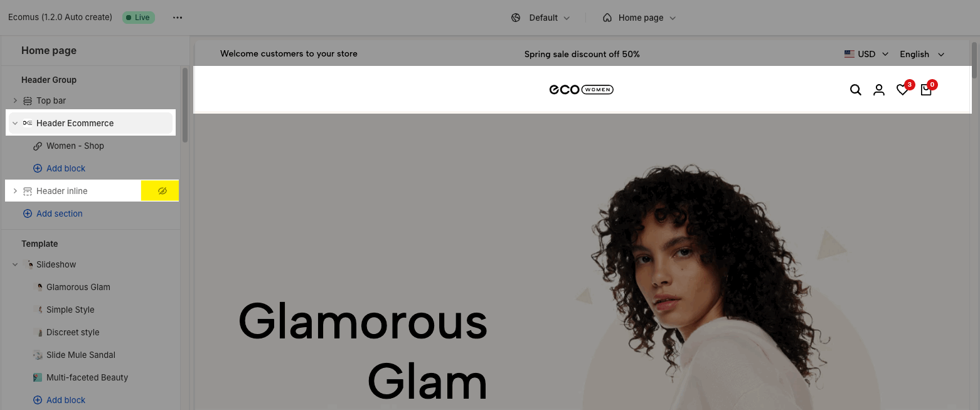Toggle Header inline visibility eye icon
Screen dimensions: 980x410
coord(162,191)
